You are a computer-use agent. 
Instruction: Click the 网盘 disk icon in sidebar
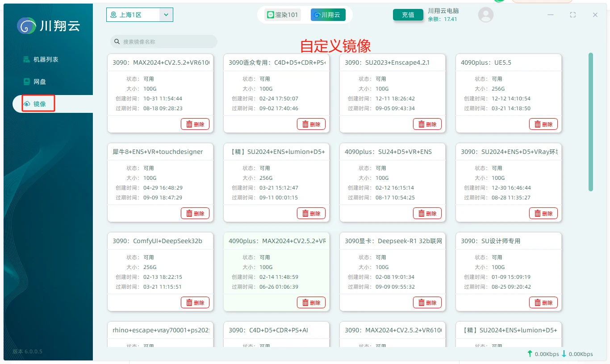(x=27, y=82)
